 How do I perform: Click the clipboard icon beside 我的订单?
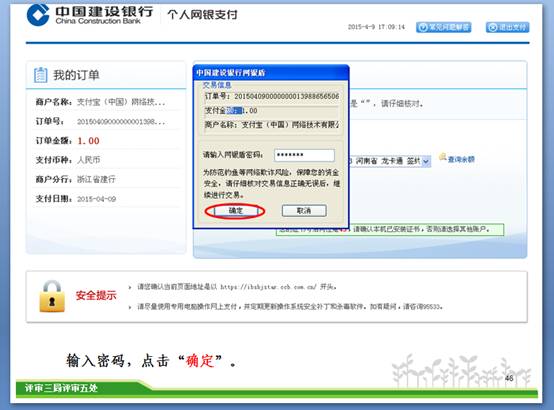(40, 75)
